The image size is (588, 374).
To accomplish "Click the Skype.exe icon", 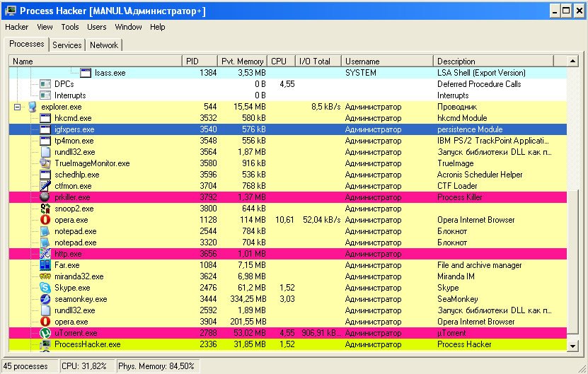I will tap(45, 288).
